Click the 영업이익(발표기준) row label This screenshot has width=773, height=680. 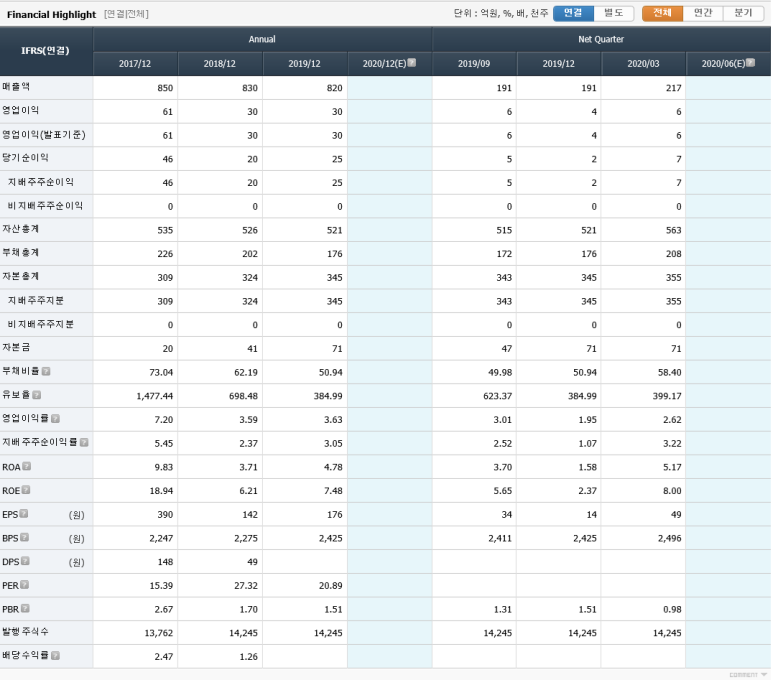44,135
